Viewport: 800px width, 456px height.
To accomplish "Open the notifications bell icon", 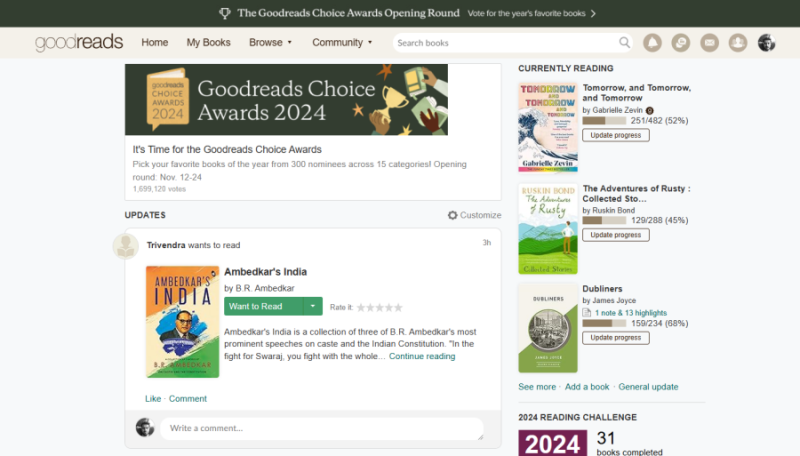I will pyautogui.click(x=652, y=43).
